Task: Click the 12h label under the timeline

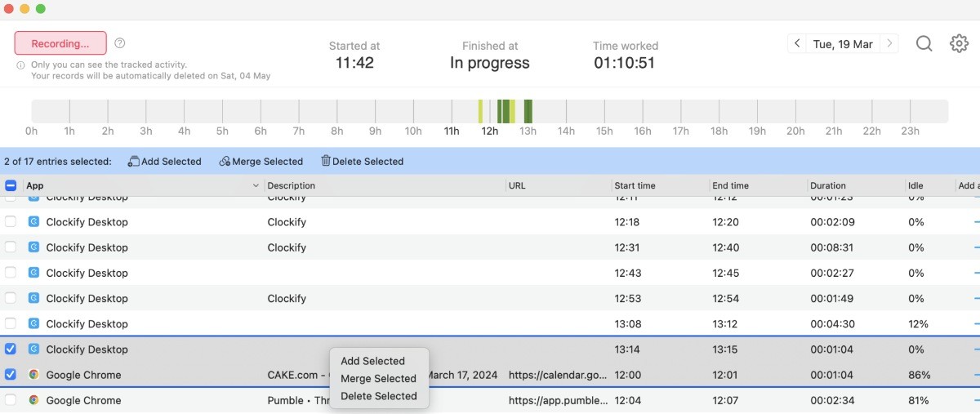Action: [489, 131]
